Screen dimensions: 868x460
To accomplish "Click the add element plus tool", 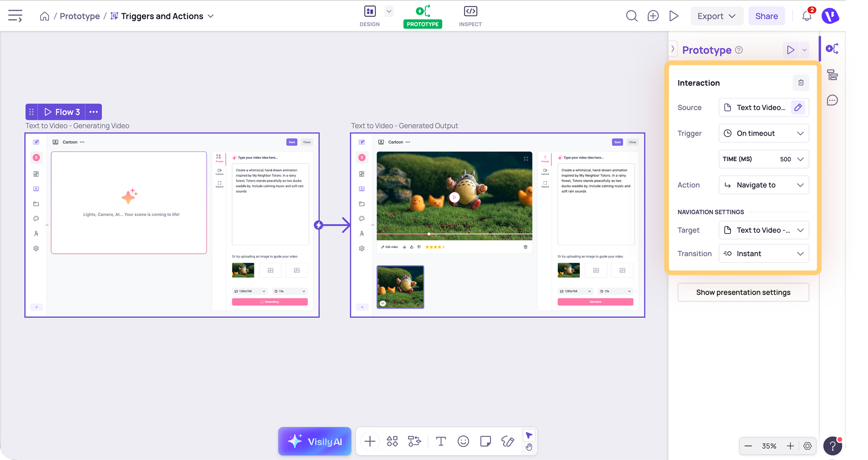I will tap(370, 441).
